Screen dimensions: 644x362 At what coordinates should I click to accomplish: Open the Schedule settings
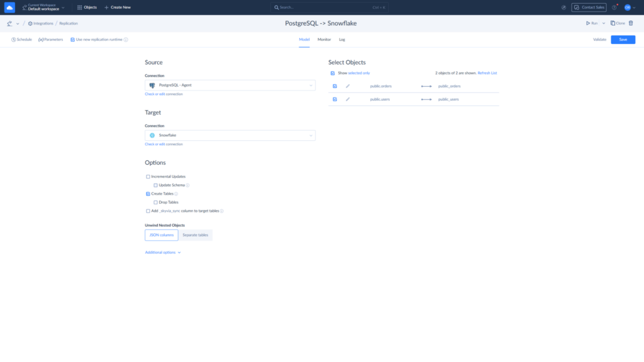tap(21, 40)
